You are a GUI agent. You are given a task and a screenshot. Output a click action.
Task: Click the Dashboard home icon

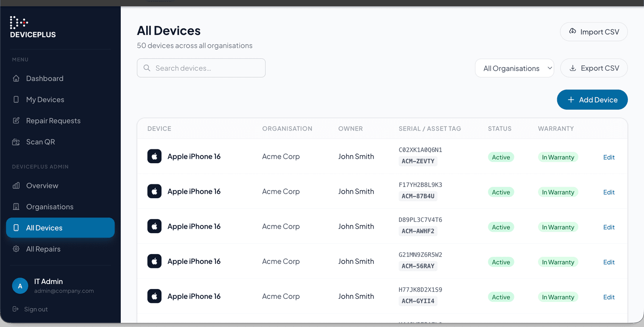point(16,78)
